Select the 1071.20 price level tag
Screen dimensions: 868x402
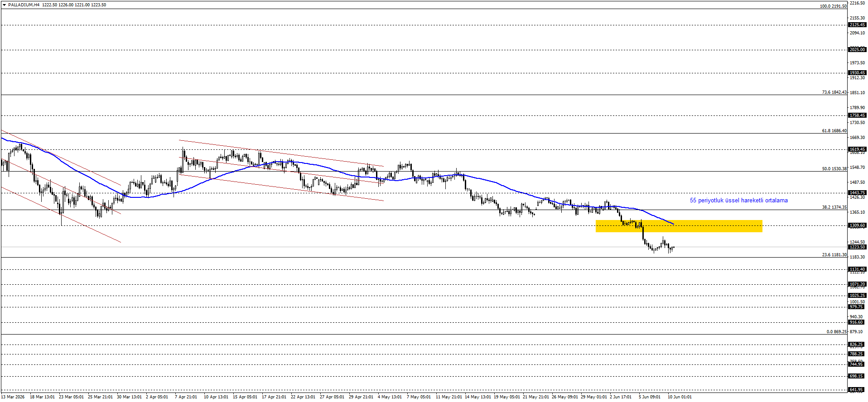[x=857, y=284]
